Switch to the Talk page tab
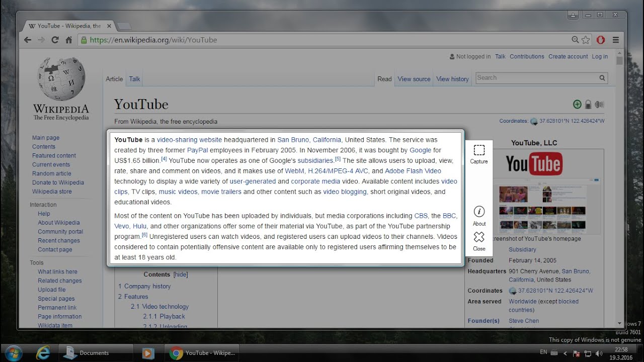Viewport: 644px width, 362px height. pyautogui.click(x=134, y=79)
